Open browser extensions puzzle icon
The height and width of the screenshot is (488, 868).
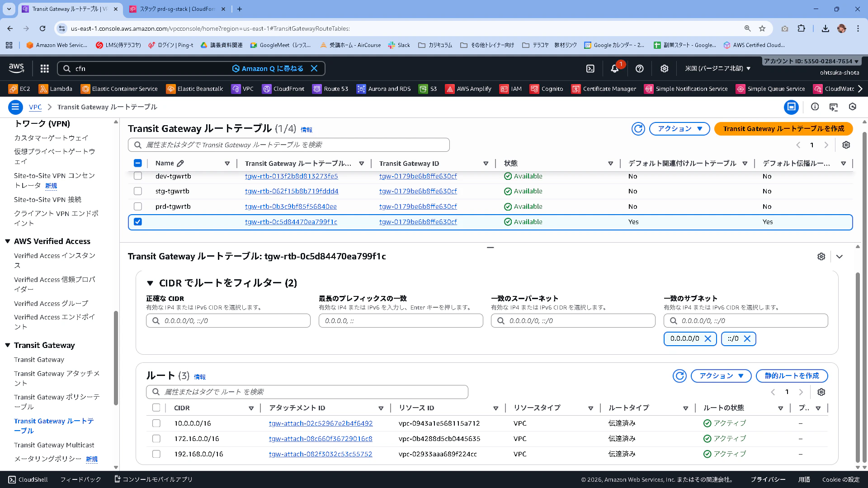[x=801, y=28]
